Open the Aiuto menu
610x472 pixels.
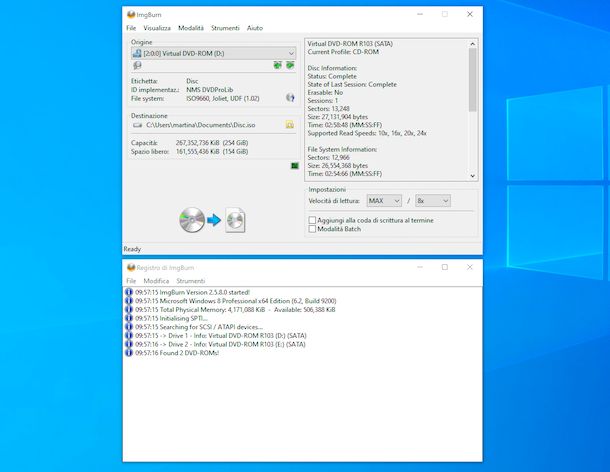pos(255,28)
